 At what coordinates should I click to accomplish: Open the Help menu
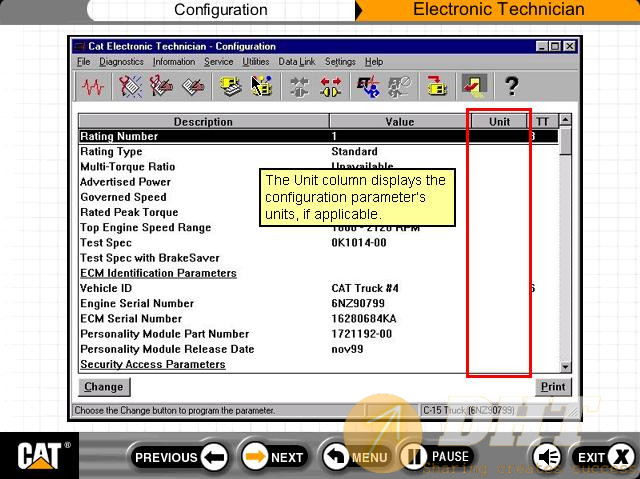374,62
